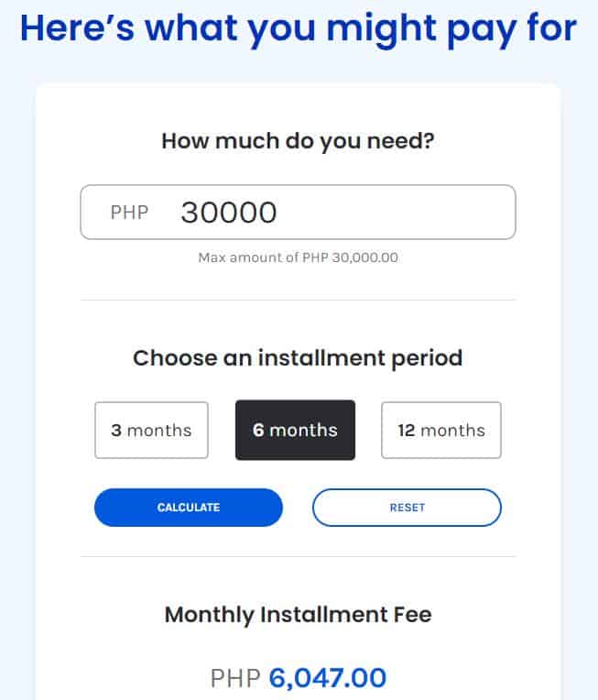Click the bold "3" in the 3 months option
The height and width of the screenshot is (700, 598).
click(116, 430)
